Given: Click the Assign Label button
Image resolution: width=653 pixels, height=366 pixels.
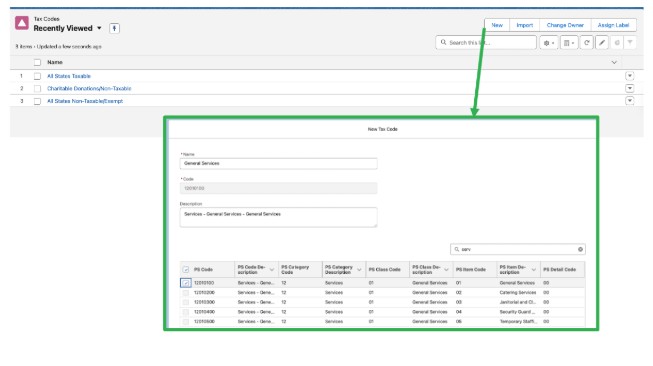Looking at the screenshot, I should click(x=613, y=25).
